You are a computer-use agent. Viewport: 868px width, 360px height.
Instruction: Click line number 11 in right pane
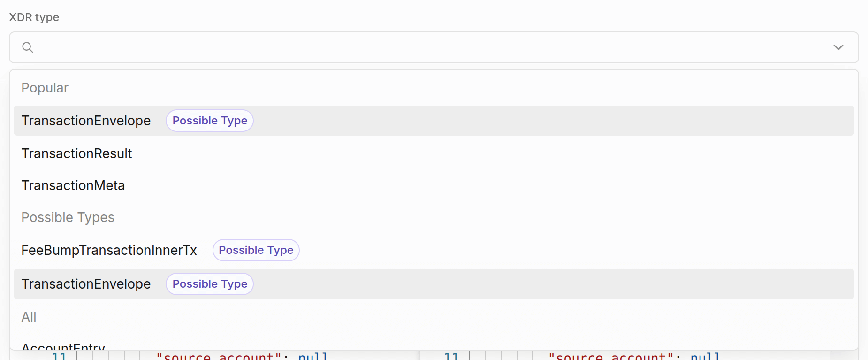tap(451, 356)
